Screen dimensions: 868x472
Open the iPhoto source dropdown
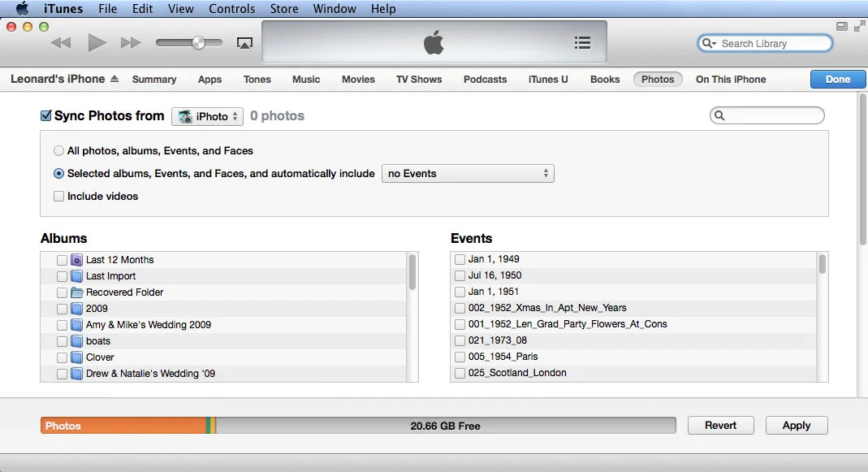(207, 116)
